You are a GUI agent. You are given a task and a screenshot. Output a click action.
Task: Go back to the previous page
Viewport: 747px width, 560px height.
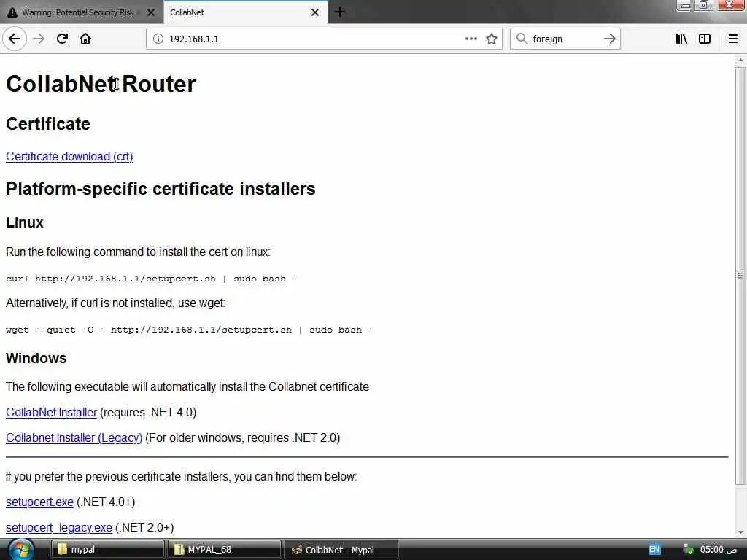(x=15, y=39)
